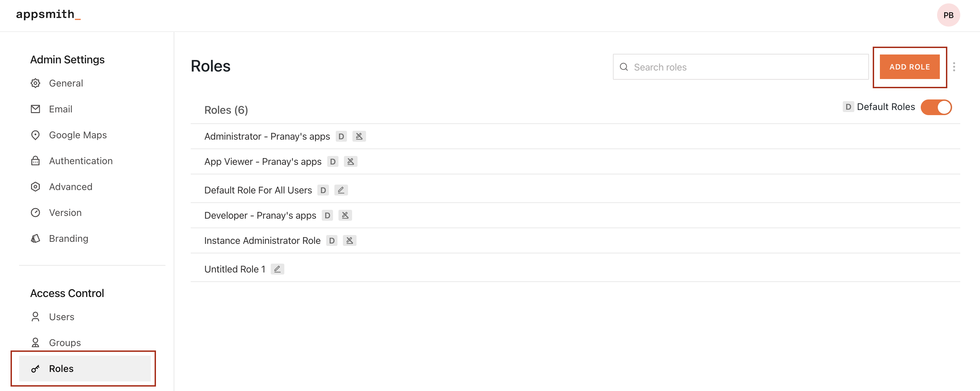Open the three-dot menu next to Add Role
This screenshot has width=980, height=391.
[954, 67]
